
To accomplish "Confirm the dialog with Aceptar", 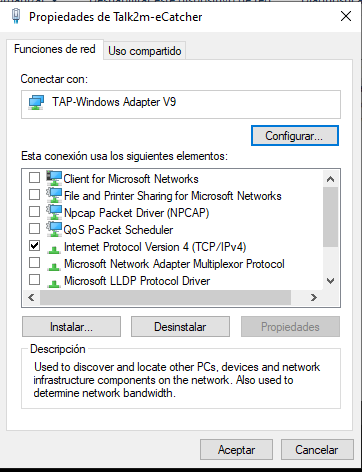I will click(x=236, y=450).
